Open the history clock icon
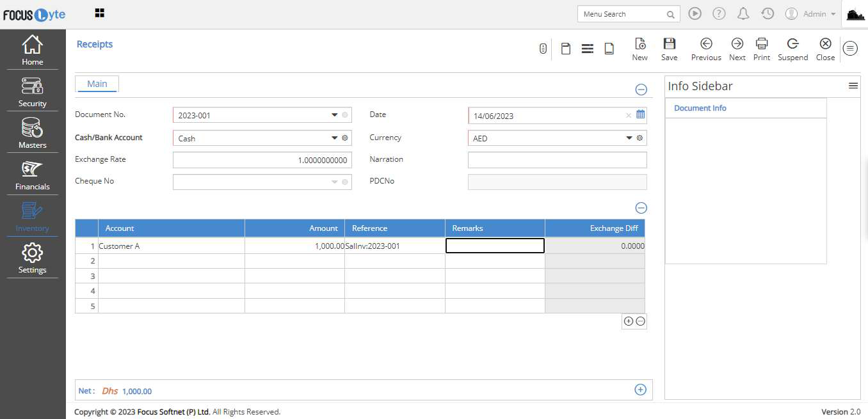The height and width of the screenshot is (419, 868). tap(768, 13)
